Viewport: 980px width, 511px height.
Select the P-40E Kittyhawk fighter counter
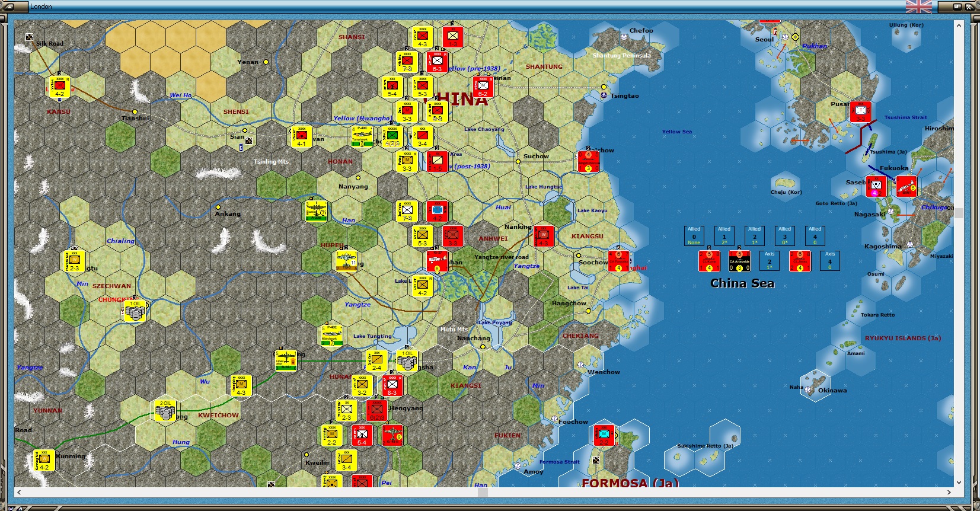(332, 336)
